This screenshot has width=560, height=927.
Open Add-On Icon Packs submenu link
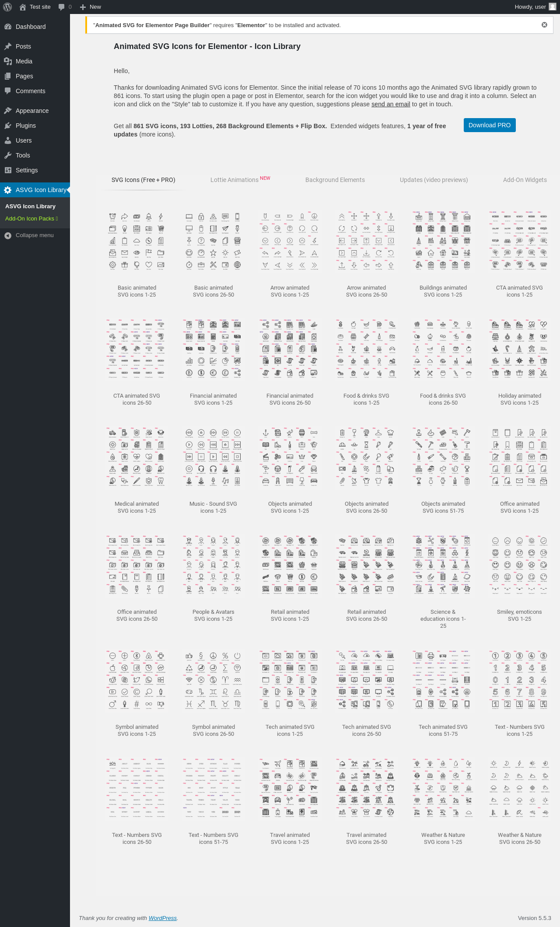[31, 219]
